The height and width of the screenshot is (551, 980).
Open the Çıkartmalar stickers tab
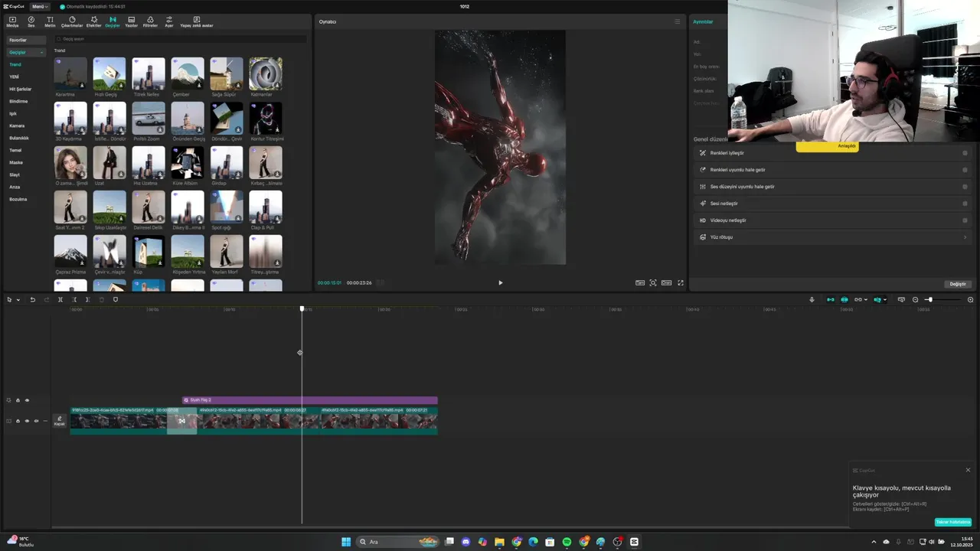click(x=72, y=21)
